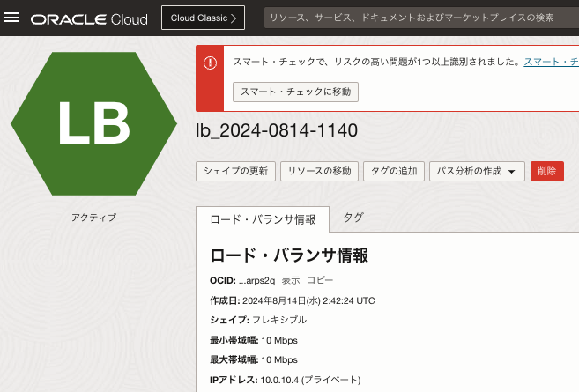The height and width of the screenshot is (392, 579).
Task: Click the red 削除 button
Action: pos(547,171)
